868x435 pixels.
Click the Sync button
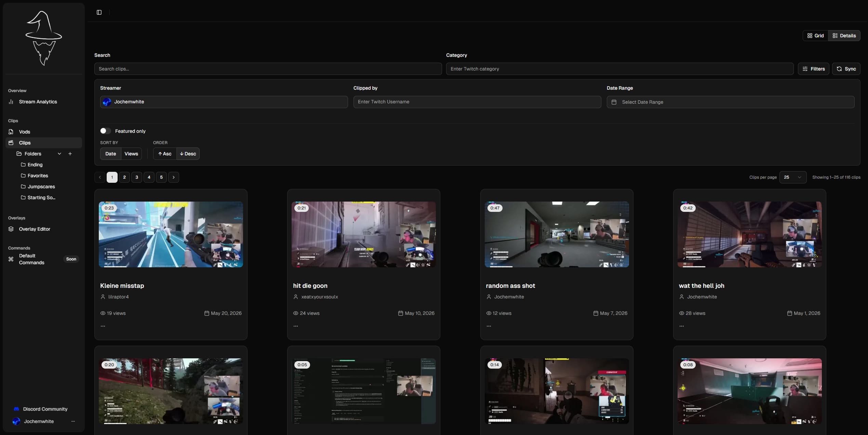tap(846, 69)
